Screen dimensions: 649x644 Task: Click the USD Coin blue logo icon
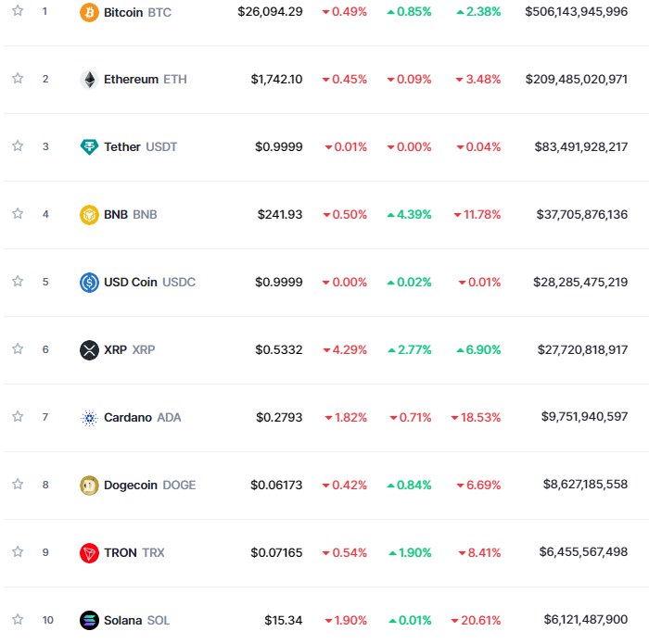click(x=89, y=283)
